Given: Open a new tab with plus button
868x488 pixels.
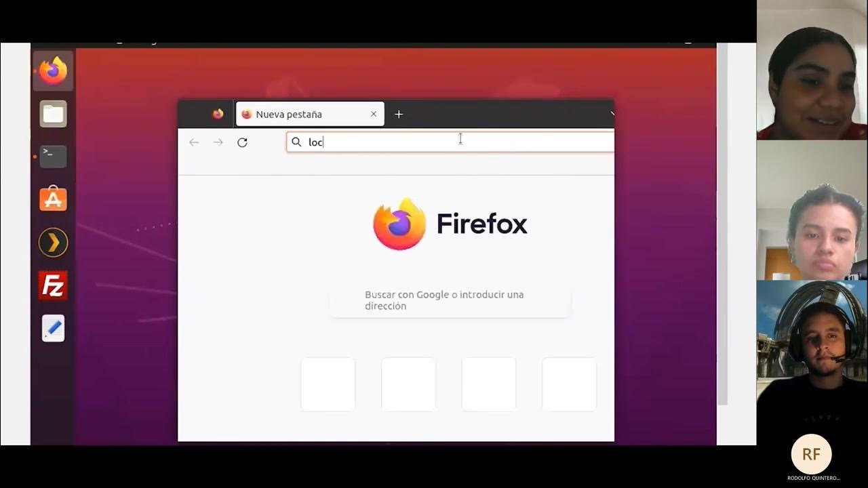Looking at the screenshot, I should (x=399, y=115).
